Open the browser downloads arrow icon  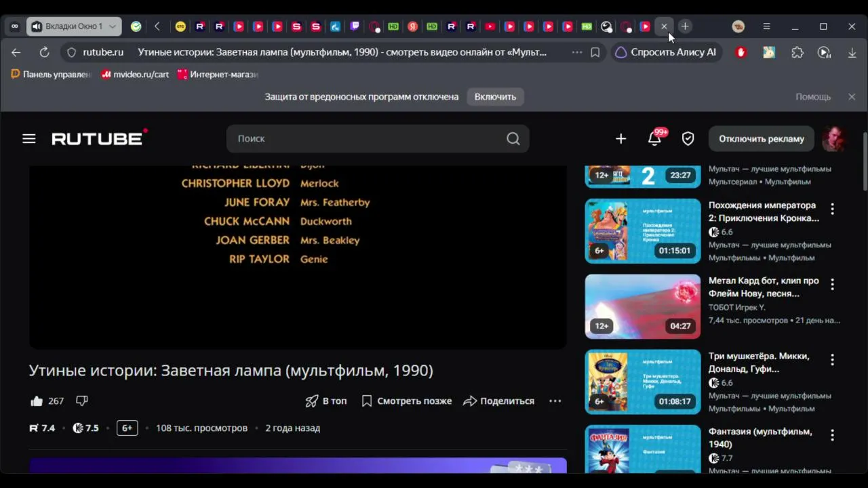[x=852, y=52]
